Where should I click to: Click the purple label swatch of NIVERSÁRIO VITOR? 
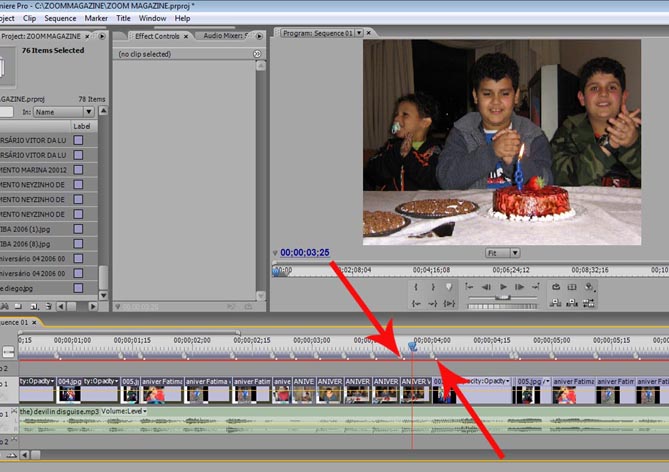pos(78,141)
